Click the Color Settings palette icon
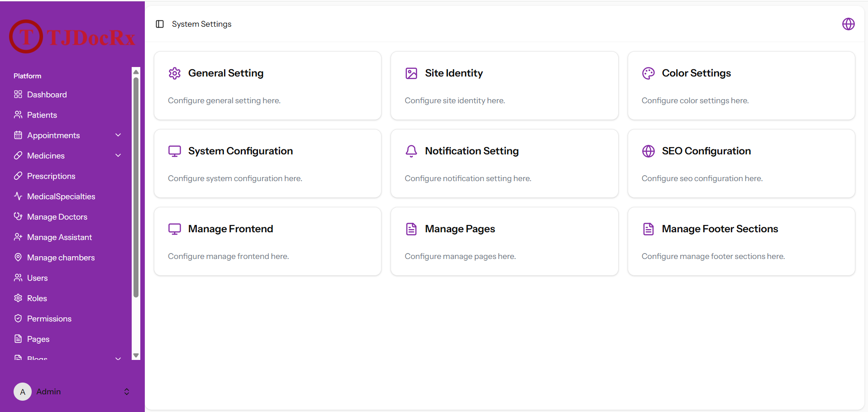Image resolution: width=868 pixels, height=412 pixels. [648, 73]
